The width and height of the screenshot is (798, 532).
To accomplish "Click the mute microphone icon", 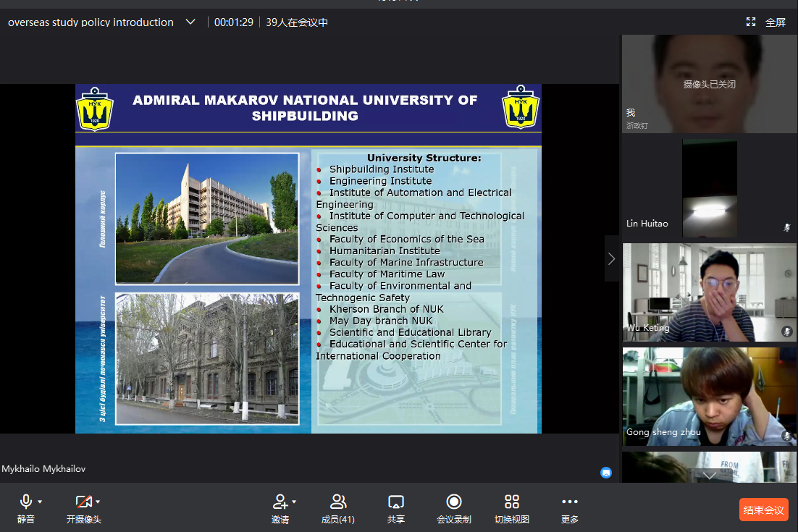I will coord(26,502).
